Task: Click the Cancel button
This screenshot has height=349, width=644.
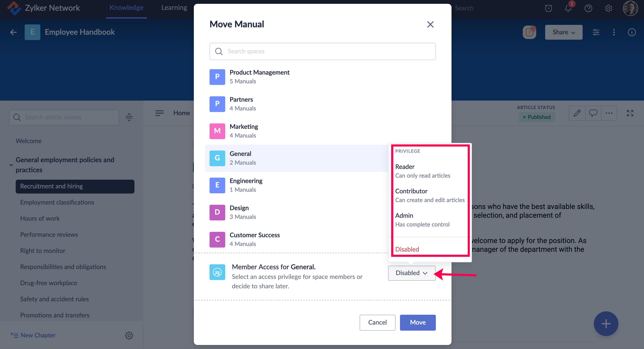Action: click(x=377, y=323)
